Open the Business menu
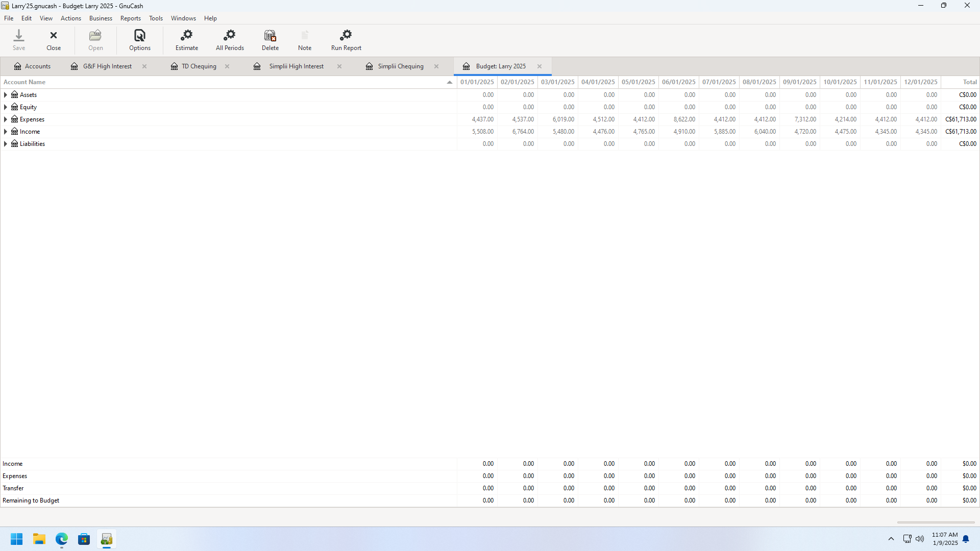The height and width of the screenshot is (551, 980). click(x=101, y=18)
